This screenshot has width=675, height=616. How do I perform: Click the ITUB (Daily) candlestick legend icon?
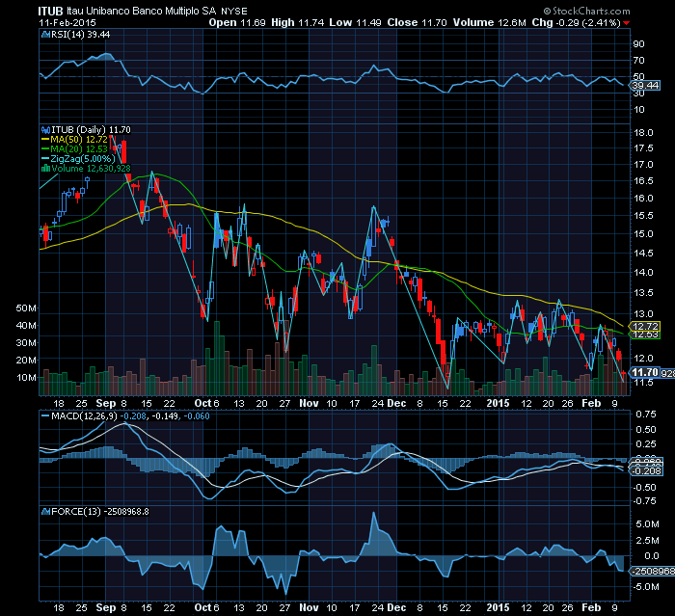tap(45, 129)
